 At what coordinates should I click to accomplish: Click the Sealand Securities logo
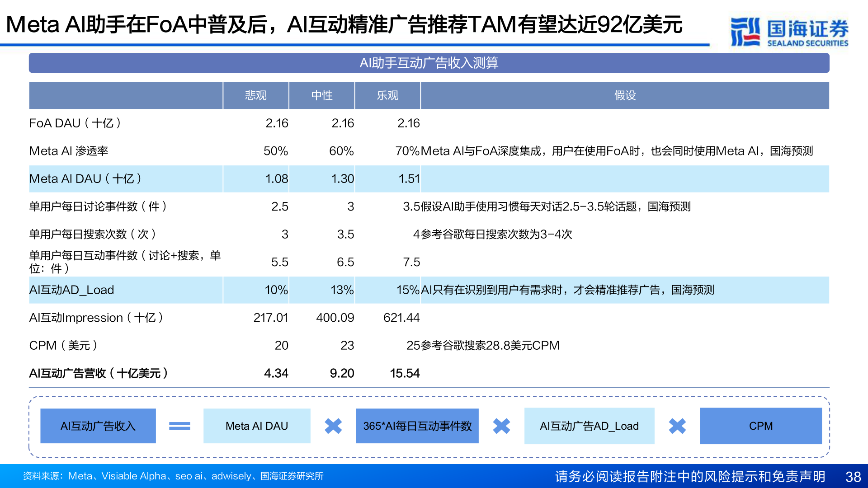point(789,32)
